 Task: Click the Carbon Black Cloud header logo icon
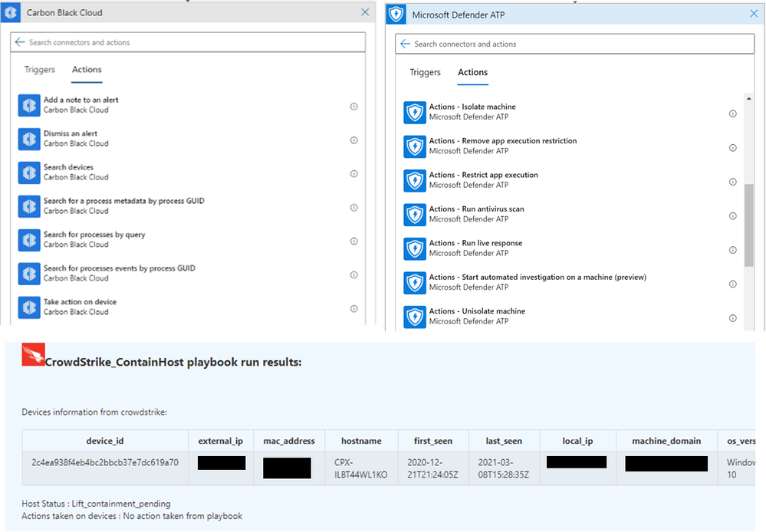point(11,13)
